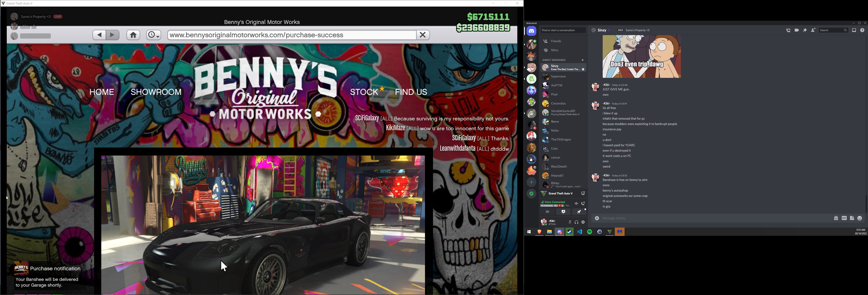
Task: Open the Rikley direct message
Action: 563,185
